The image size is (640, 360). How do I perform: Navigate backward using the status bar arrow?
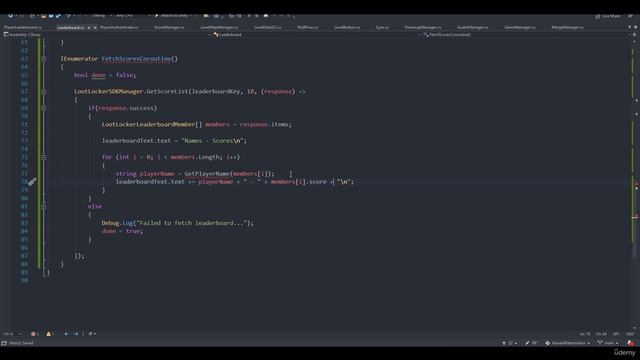tap(66, 334)
